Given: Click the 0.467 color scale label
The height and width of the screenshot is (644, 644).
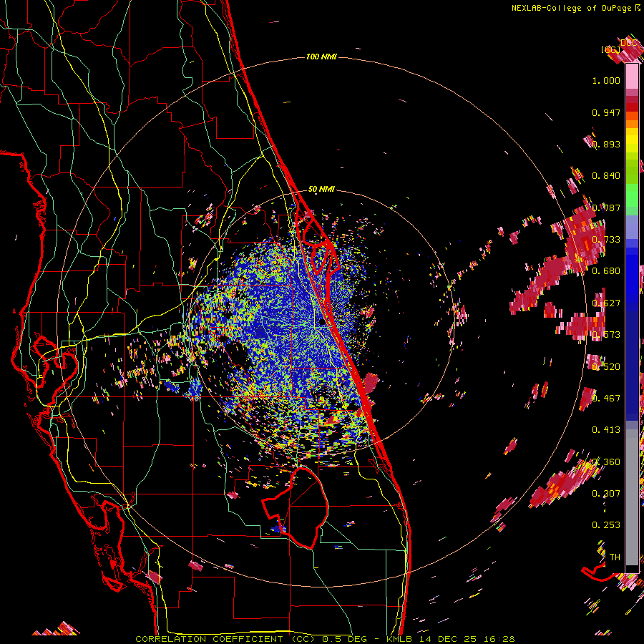Looking at the screenshot, I should click(606, 398).
